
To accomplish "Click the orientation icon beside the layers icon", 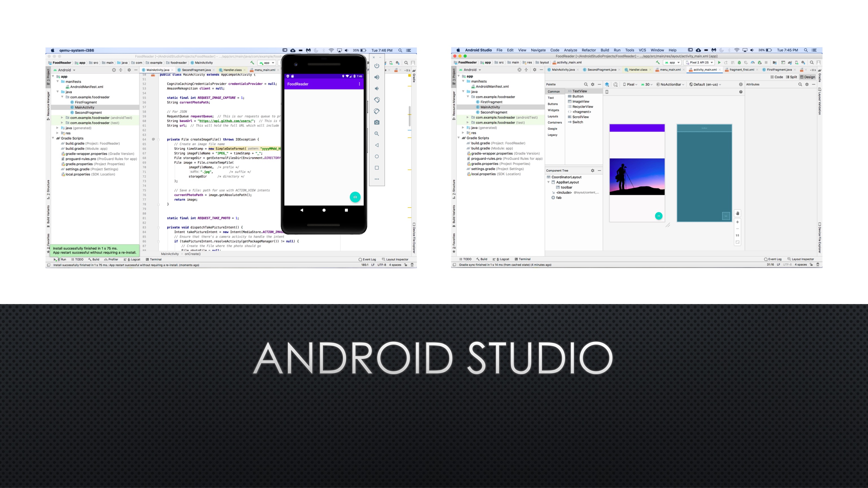I will pos(616,84).
